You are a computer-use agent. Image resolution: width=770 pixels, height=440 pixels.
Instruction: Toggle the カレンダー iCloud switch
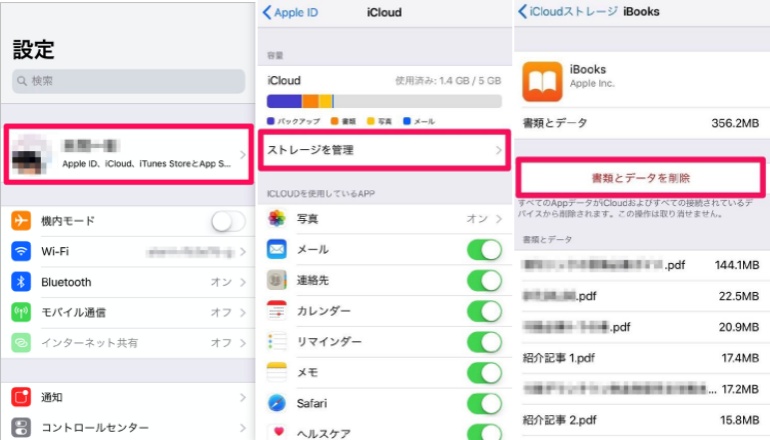point(484,311)
